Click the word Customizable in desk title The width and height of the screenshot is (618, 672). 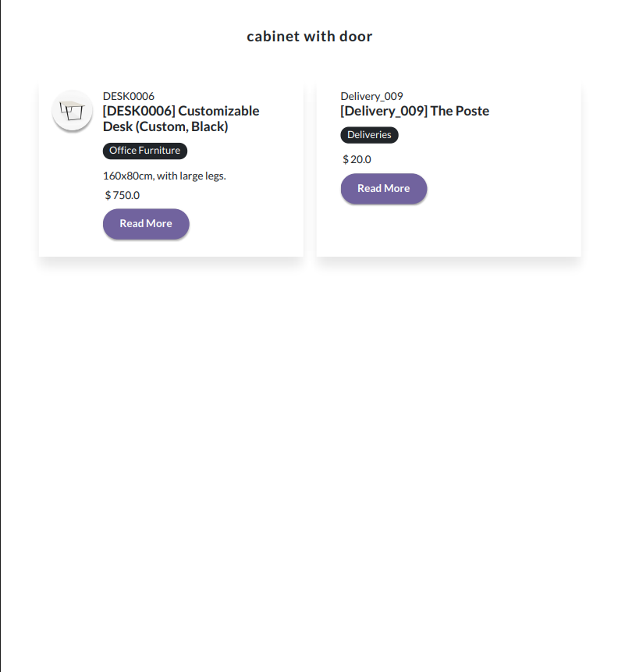218,111
